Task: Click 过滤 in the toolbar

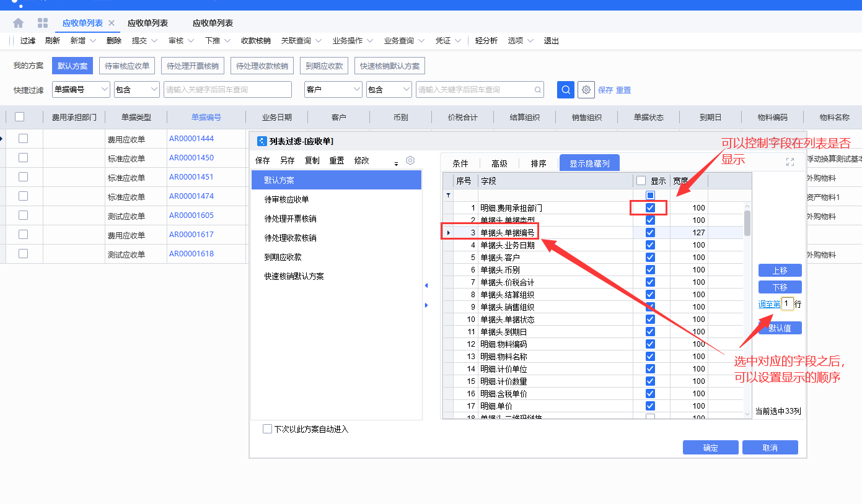Action: coord(28,41)
